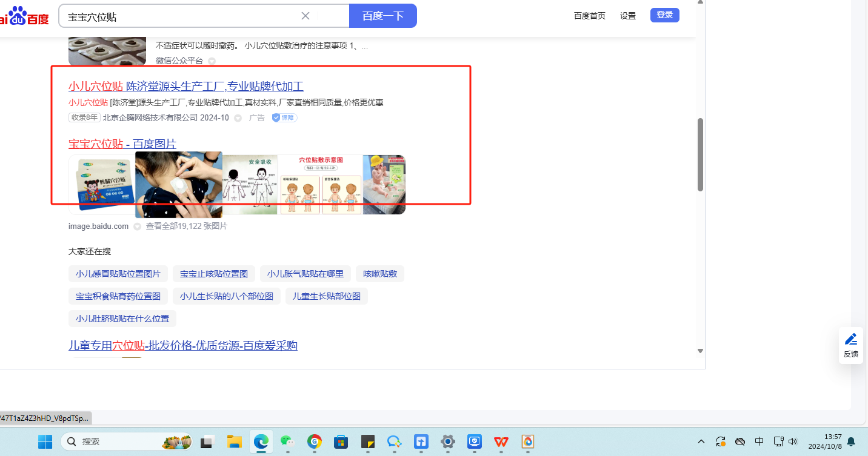Open the 反馈 feedback pencil icon

pyautogui.click(x=850, y=345)
